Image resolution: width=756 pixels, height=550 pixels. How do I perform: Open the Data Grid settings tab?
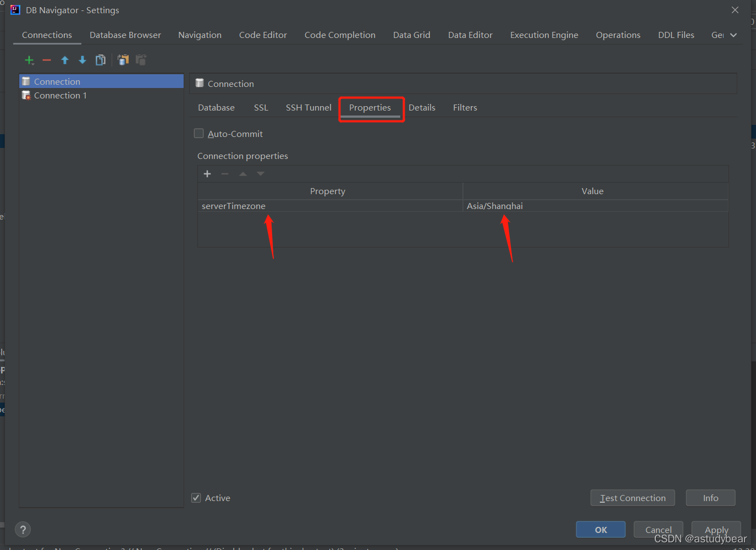pyautogui.click(x=411, y=35)
